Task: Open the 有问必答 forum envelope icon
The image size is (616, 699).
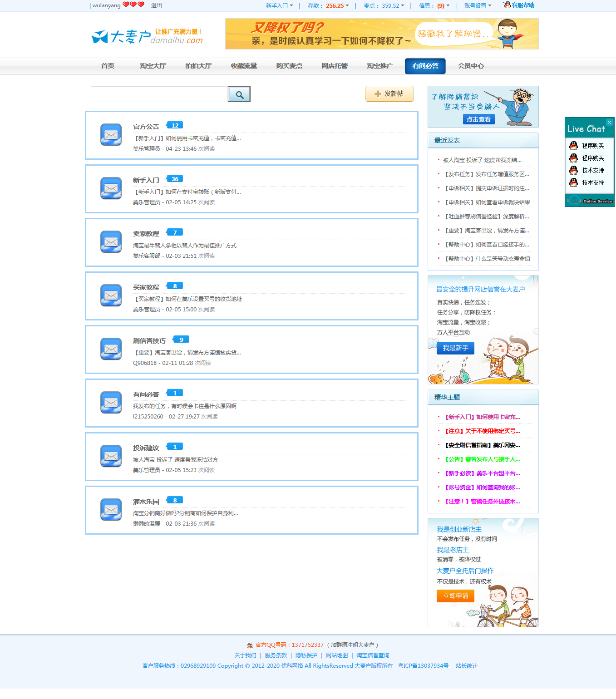Action: click(x=111, y=403)
